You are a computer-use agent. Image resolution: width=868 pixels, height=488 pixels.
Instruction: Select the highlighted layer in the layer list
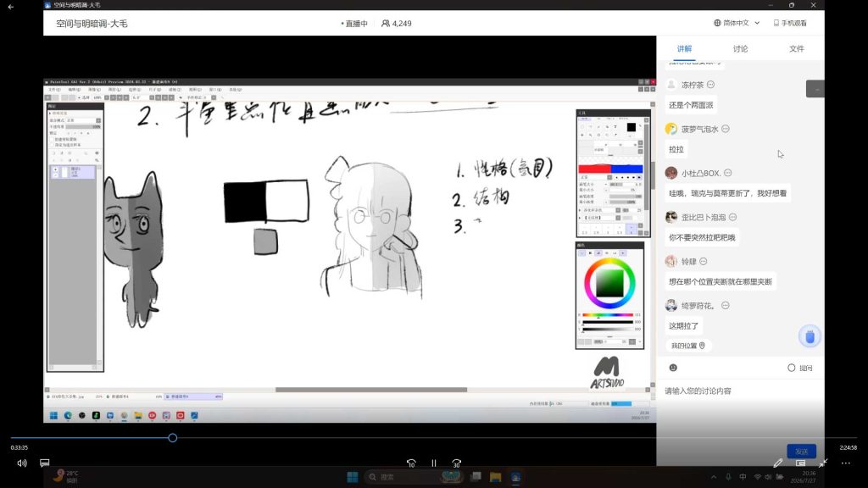pyautogui.click(x=73, y=172)
